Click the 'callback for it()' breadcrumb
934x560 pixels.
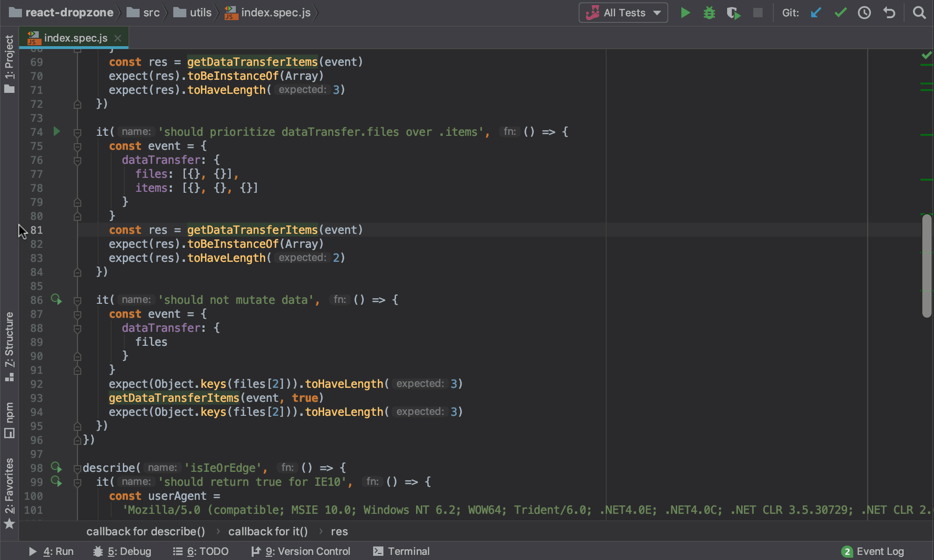point(268,531)
